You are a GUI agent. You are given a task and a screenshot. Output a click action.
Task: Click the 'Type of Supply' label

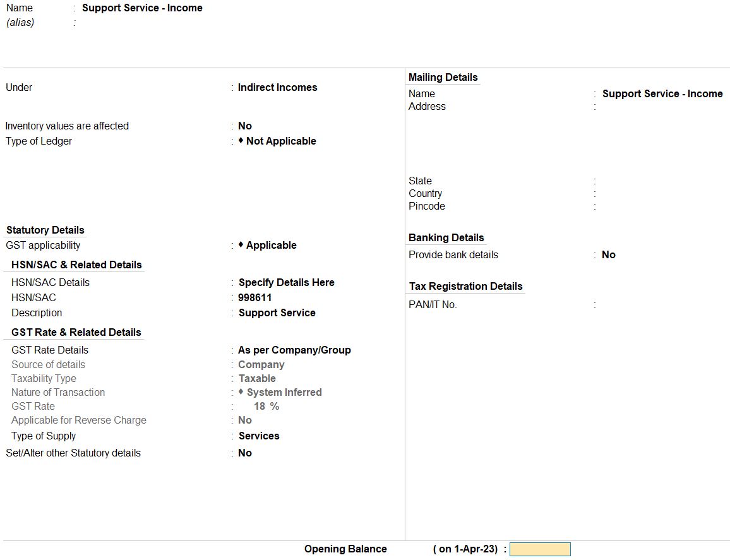point(44,436)
